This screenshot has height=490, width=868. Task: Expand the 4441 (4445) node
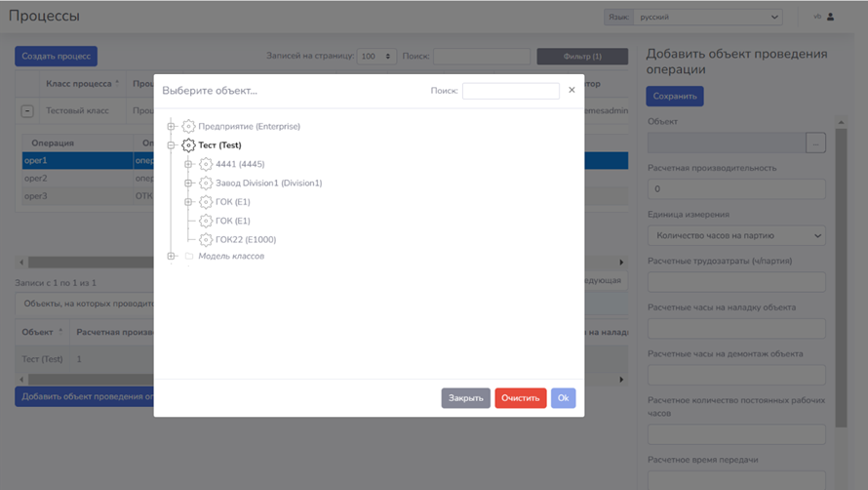[x=188, y=164]
